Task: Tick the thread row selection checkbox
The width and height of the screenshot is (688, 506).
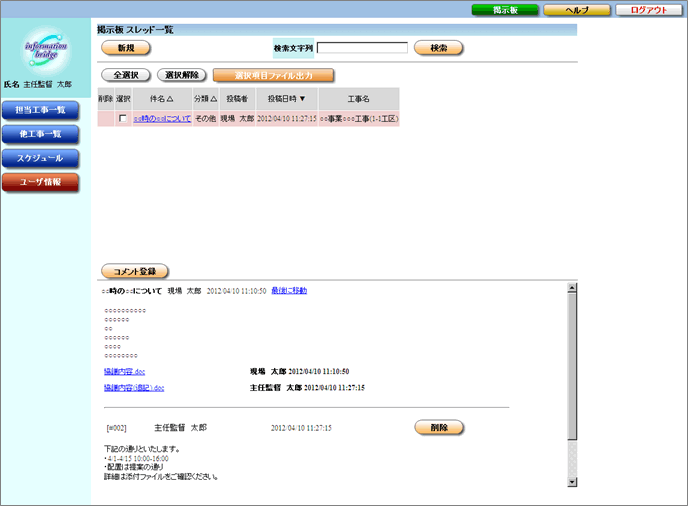Action: pyautogui.click(x=123, y=119)
